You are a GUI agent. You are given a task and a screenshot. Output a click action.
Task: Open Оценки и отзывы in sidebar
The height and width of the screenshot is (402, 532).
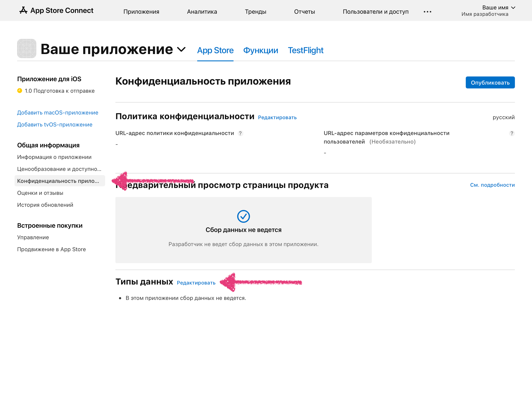(40, 193)
